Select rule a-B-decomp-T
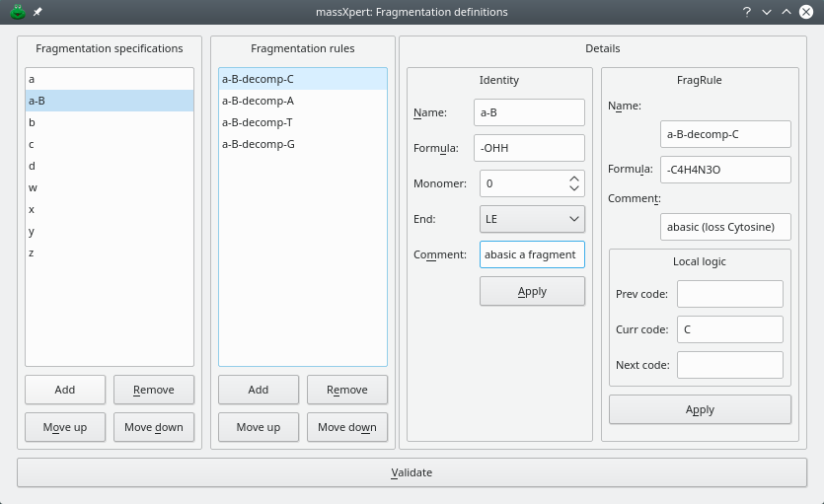This screenshot has height=504, width=824. tap(303, 122)
